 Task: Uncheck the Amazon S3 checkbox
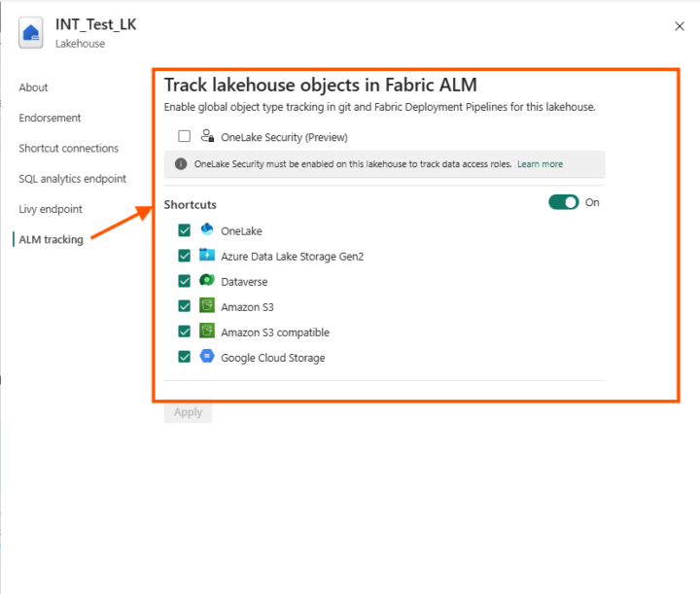tap(185, 306)
